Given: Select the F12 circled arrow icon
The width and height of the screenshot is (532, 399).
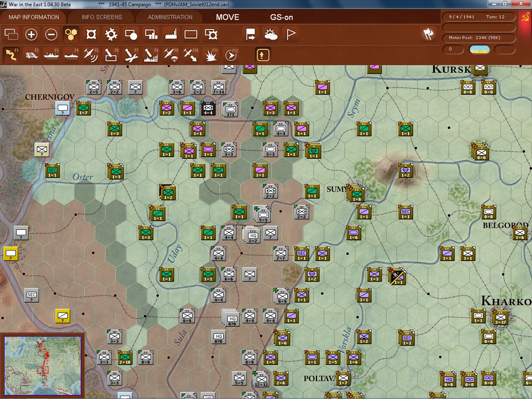Looking at the screenshot, I should click(x=231, y=55).
